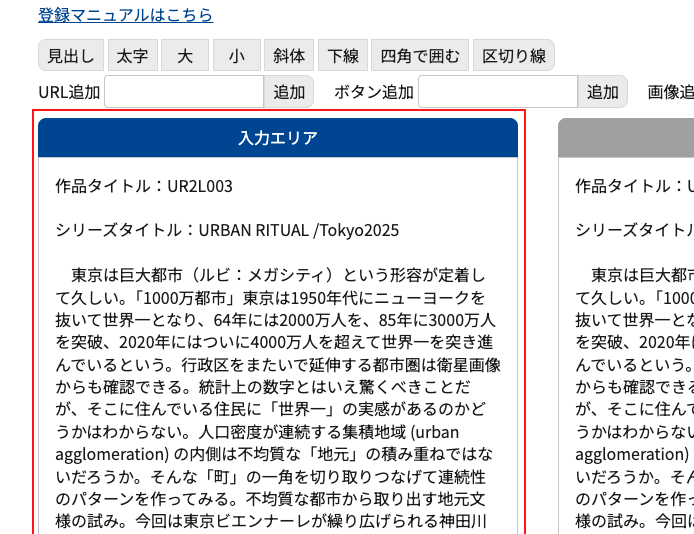
Task: Place cursor on 作品タイトル：UR2L003 line in input area
Action: (144, 186)
